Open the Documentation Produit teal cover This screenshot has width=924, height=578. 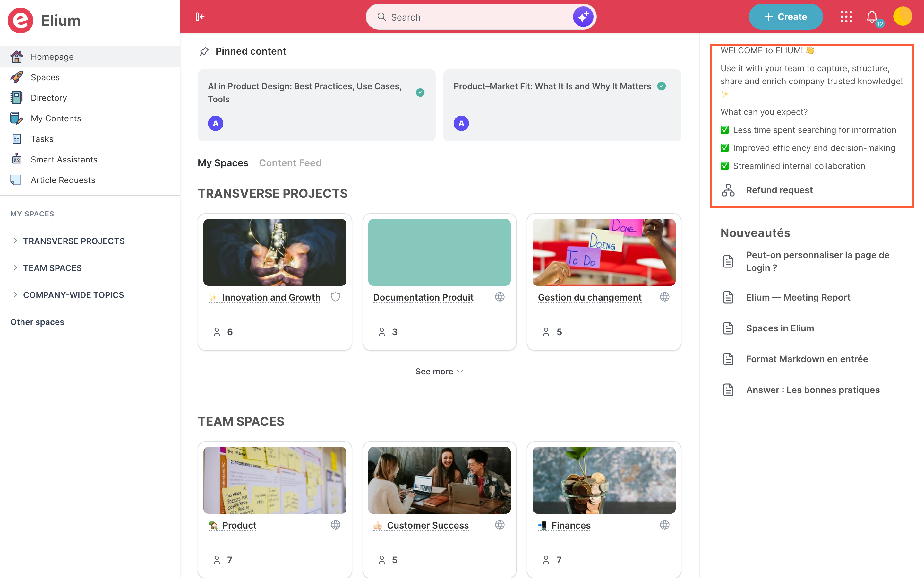pyautogui.click(x=439, y=252)
